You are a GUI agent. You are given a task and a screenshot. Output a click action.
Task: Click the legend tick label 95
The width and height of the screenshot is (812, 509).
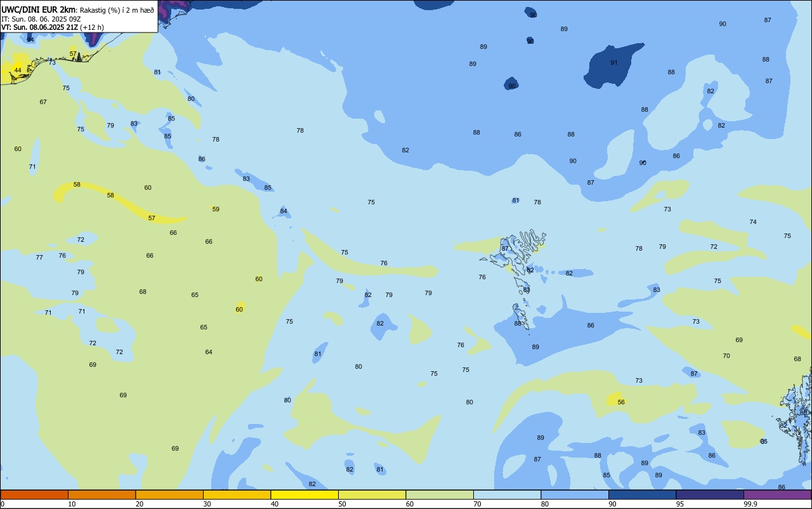click(x=680, y=504)
